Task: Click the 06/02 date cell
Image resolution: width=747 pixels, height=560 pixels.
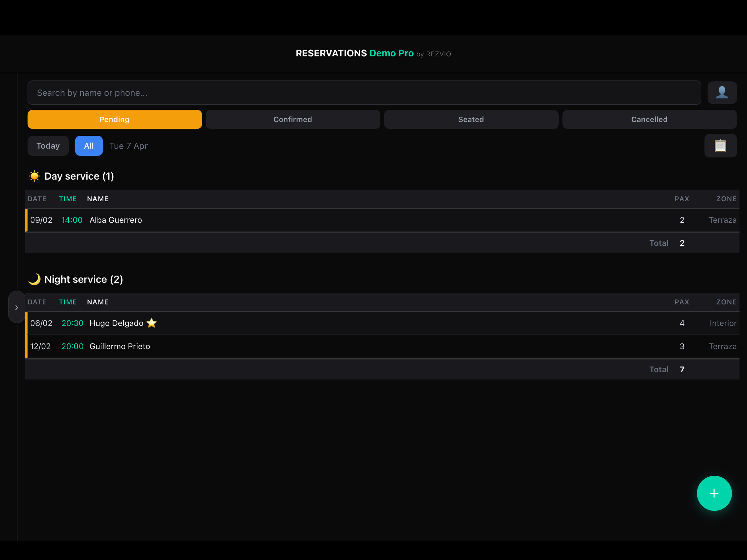Action: [x=41, y=323]
